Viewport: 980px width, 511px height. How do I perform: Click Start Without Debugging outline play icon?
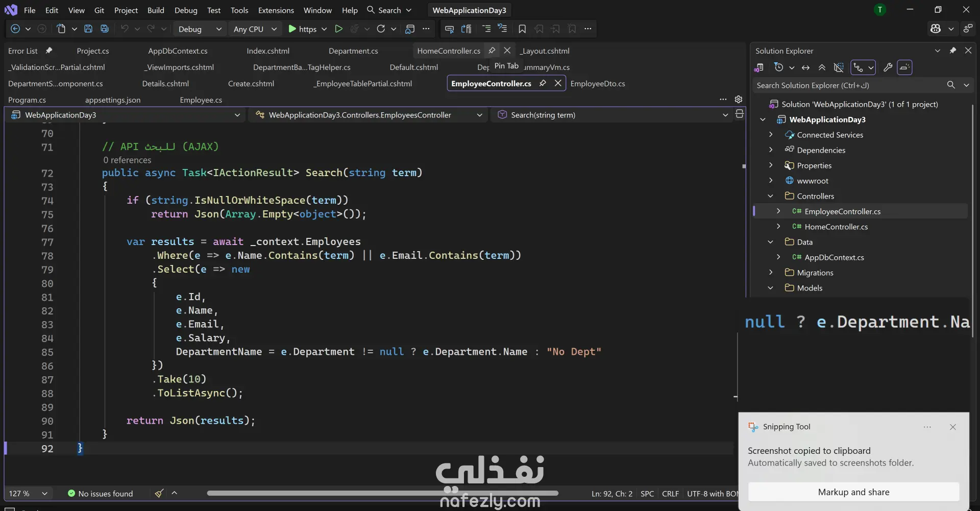click(x=338, y=29)
